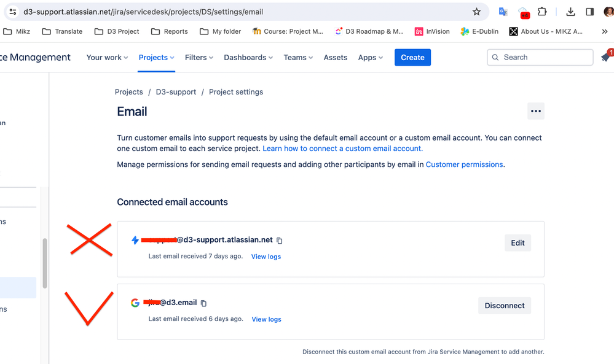Copy the d3-support.atlassian.net email address
The height and width of the screenshot is (364, 614).
[279, 241]
